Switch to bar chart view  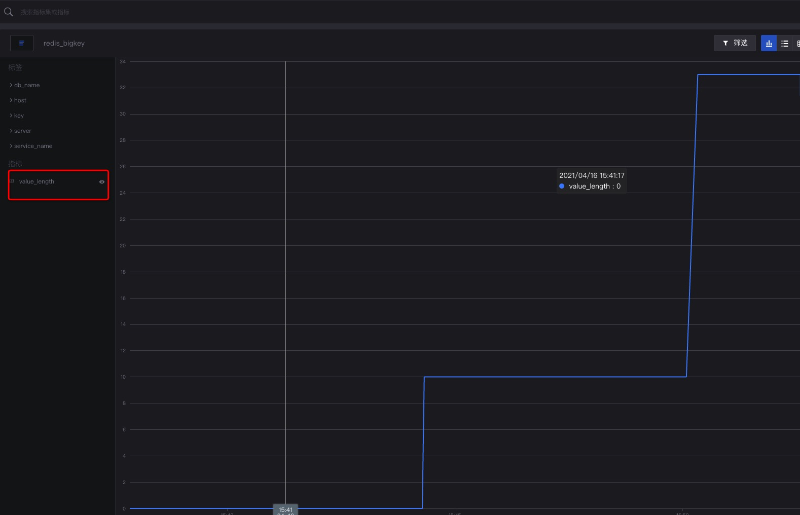click(768, 43)
